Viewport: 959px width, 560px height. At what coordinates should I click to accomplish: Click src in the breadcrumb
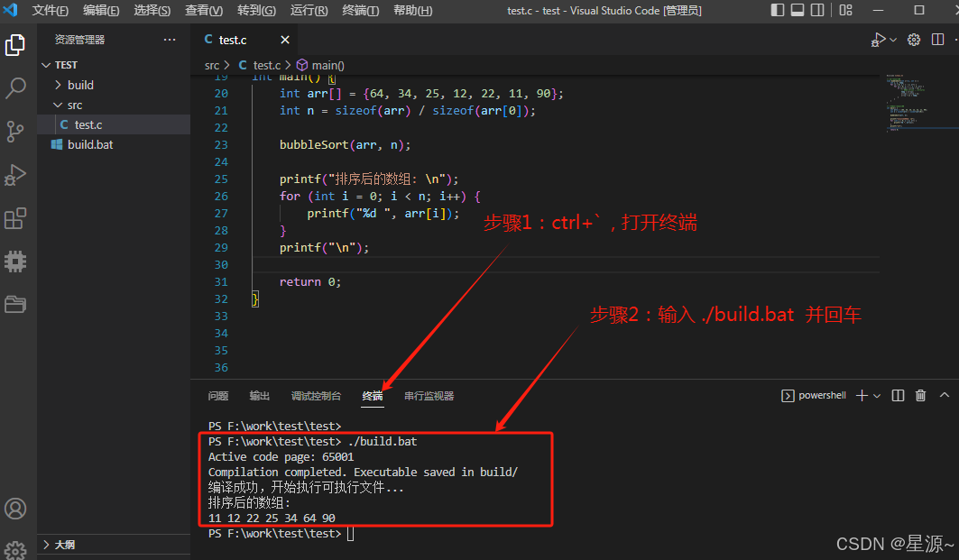pos(212,66)
